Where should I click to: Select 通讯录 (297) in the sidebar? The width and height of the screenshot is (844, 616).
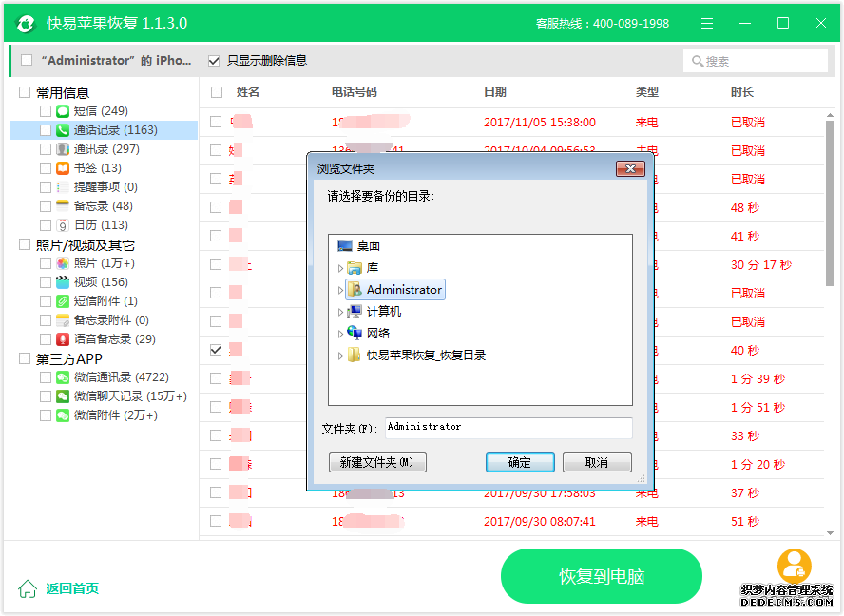[x=106, y=149]
